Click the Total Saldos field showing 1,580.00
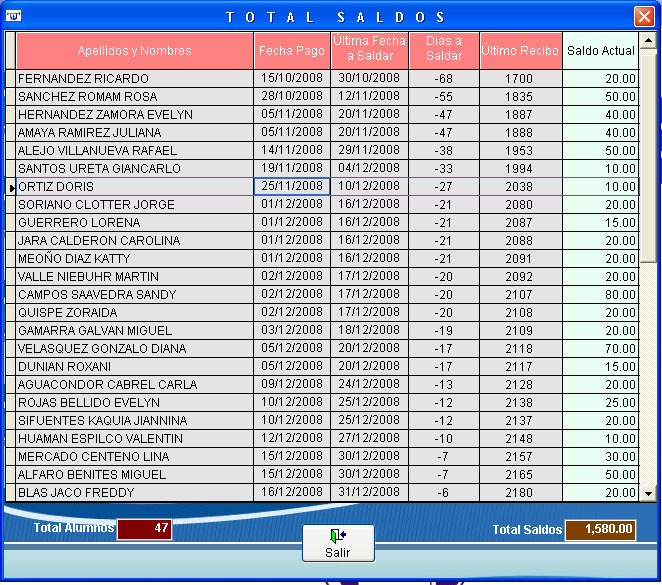Image resolution: width=662 pixels, height=585 pixels. 600,529
